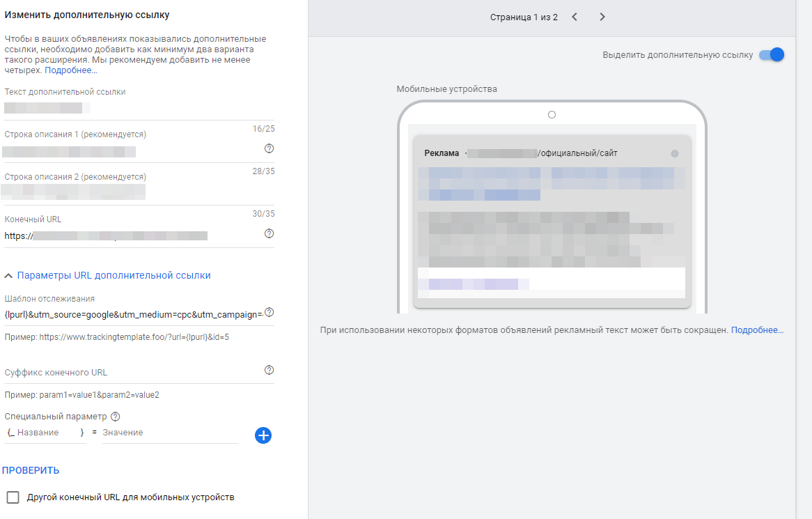Viewport: 812px width, 519px height.
Task: Add custom parameter with blue plus button
Action: point(263,435)
